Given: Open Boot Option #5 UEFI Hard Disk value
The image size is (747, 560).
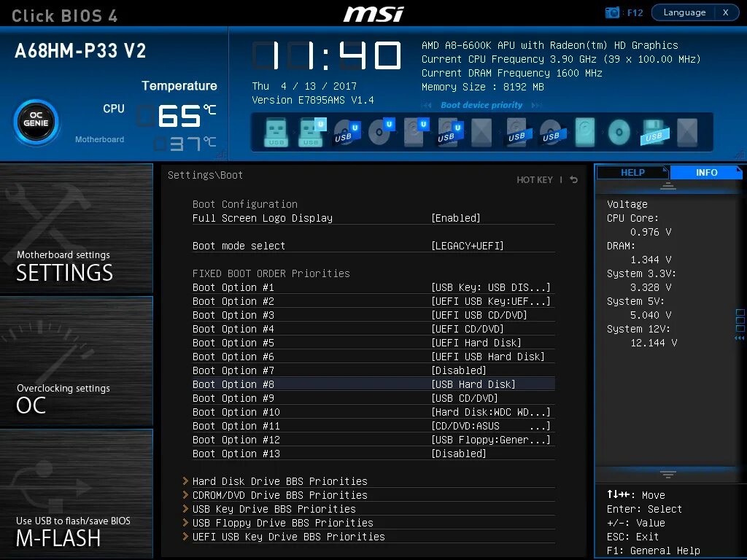Looking at the screenshot, I should (476, 343).
